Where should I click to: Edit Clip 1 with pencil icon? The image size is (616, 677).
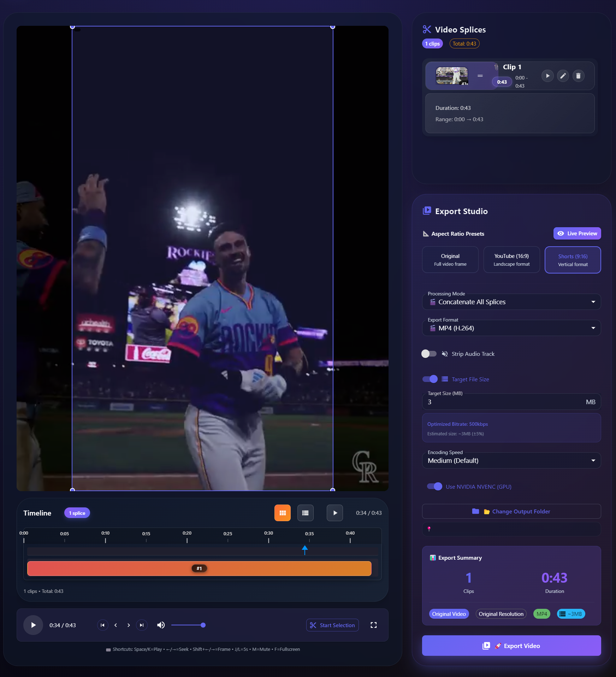(x=563, y=76)
